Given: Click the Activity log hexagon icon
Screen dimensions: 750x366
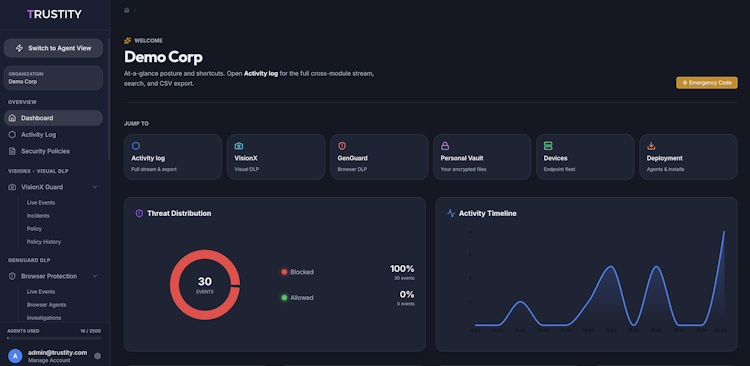Looking at the screenshot, I should tap(136, 146).
